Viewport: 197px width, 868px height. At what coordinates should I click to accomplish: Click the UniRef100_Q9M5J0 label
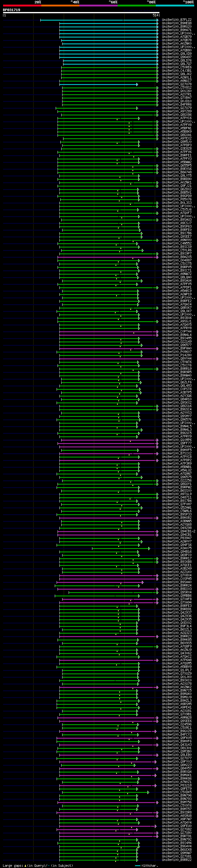pos(176,142)
